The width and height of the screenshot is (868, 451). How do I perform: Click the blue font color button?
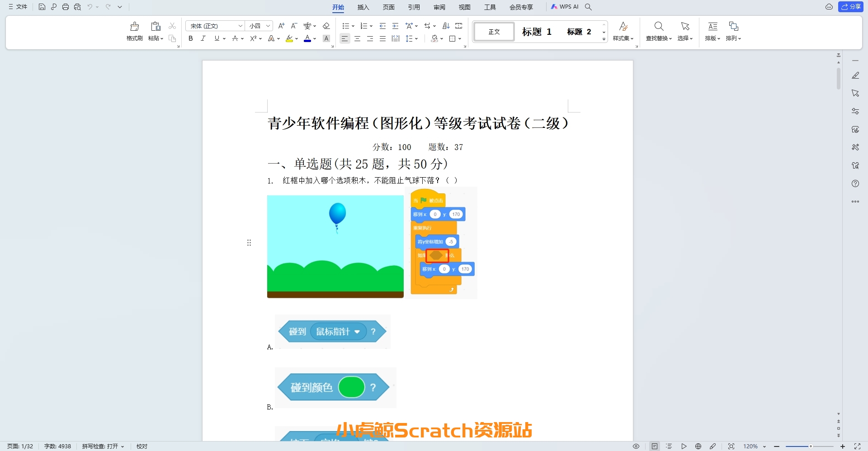(307, 38)
